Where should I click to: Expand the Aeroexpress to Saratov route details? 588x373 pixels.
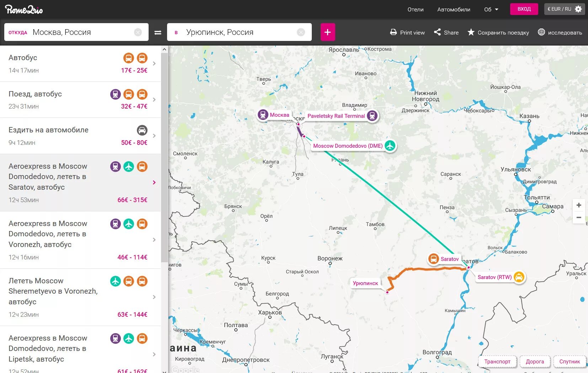154,182
